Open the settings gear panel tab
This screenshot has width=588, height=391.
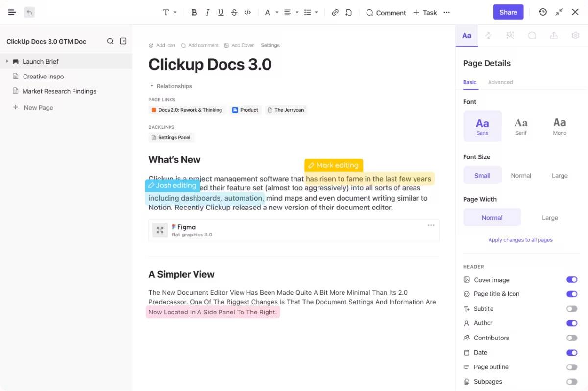(575, 35)
